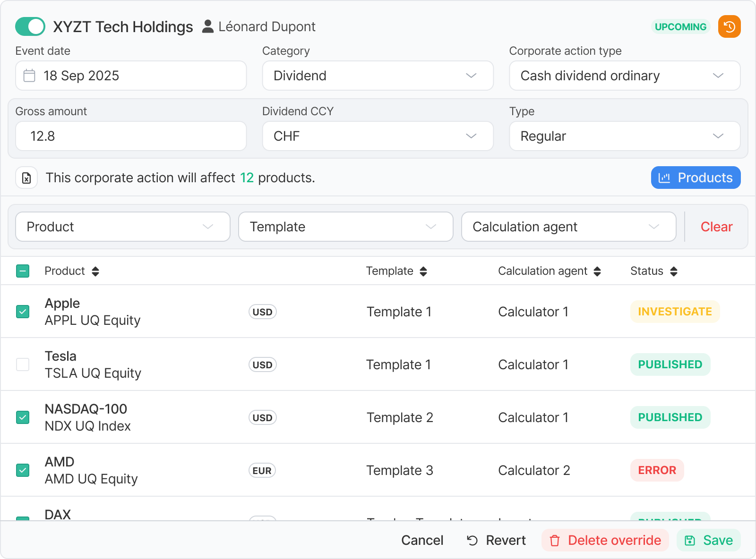Toggle the select-all header checkbox
Image resolution: width=756 pixels, height=559 pixels.
pyautogui.click(x=23, y=271)
